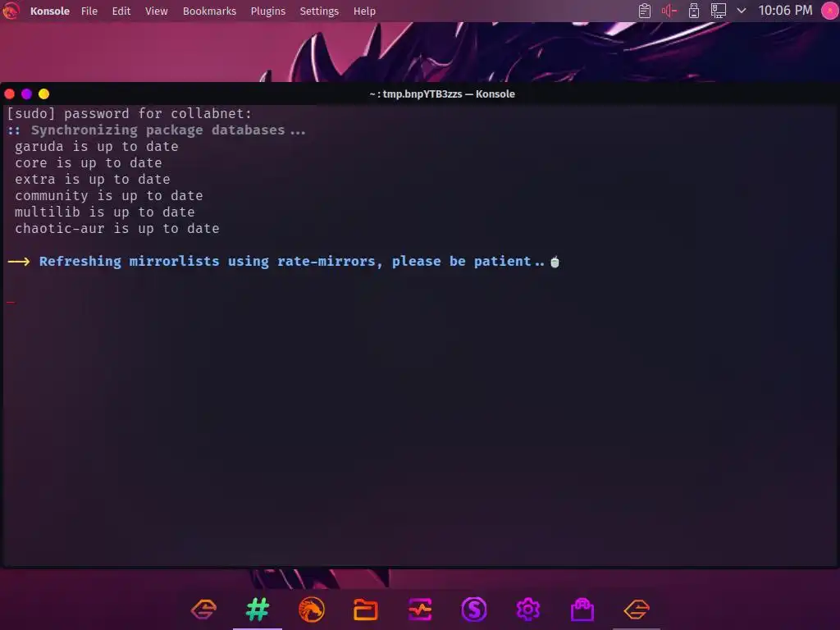
Task: Click the 'extra is up to date' line
Action: (x=92, y=180)
